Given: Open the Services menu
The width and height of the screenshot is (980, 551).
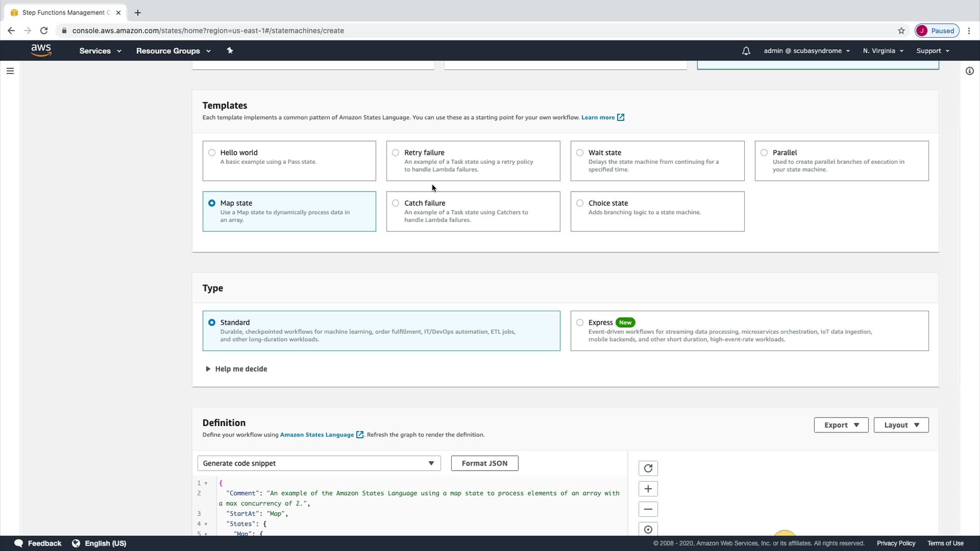Looking at the screenshot, I should point(100,51).
